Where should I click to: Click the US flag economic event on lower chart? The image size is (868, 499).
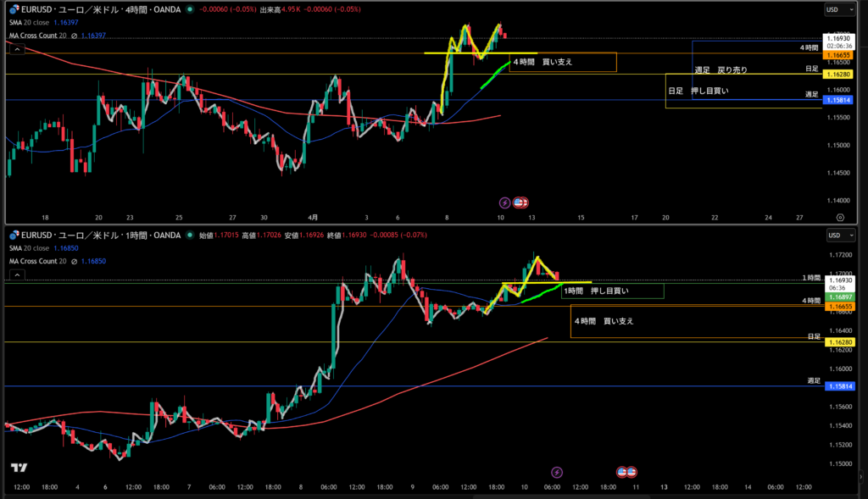(626, 472)
